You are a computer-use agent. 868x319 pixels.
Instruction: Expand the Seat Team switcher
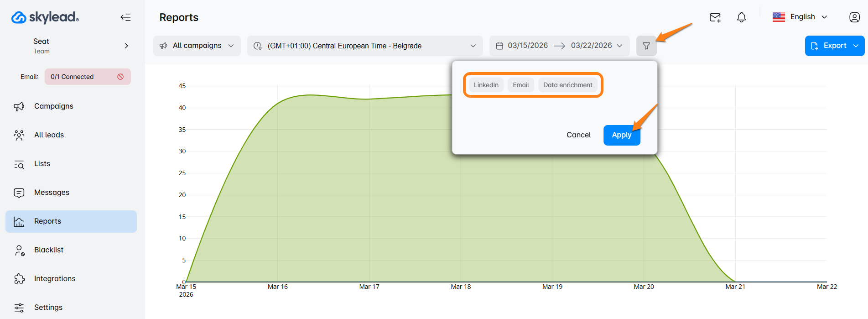(x=126, y=46)
